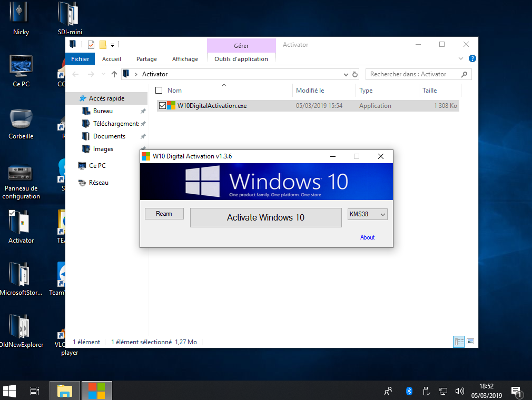Toggle the select-all checkbox beside Nom
This screenshot has height=400, width=532.
[x=159, y=90]
